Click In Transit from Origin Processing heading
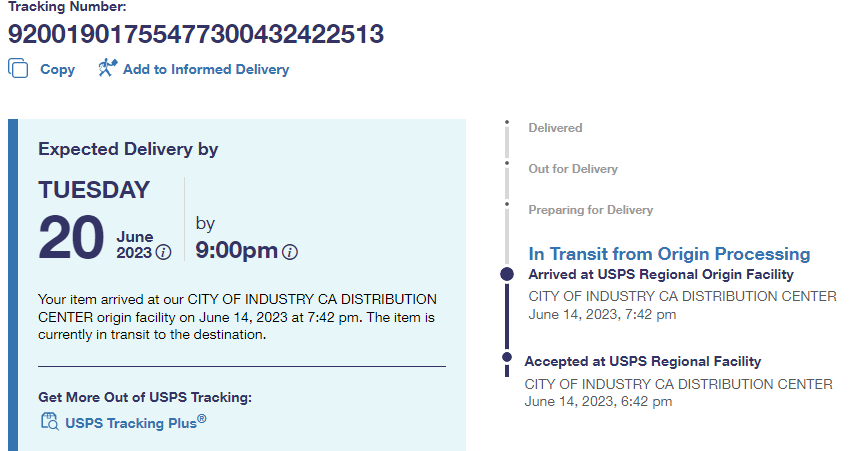This screenshot has height=451, width=860. coord(669,254)
